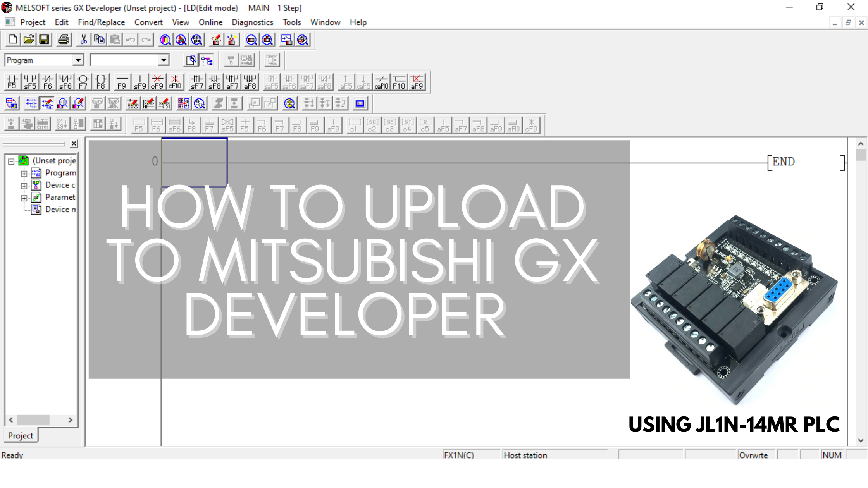Print the ladder program

pos(64,40)
